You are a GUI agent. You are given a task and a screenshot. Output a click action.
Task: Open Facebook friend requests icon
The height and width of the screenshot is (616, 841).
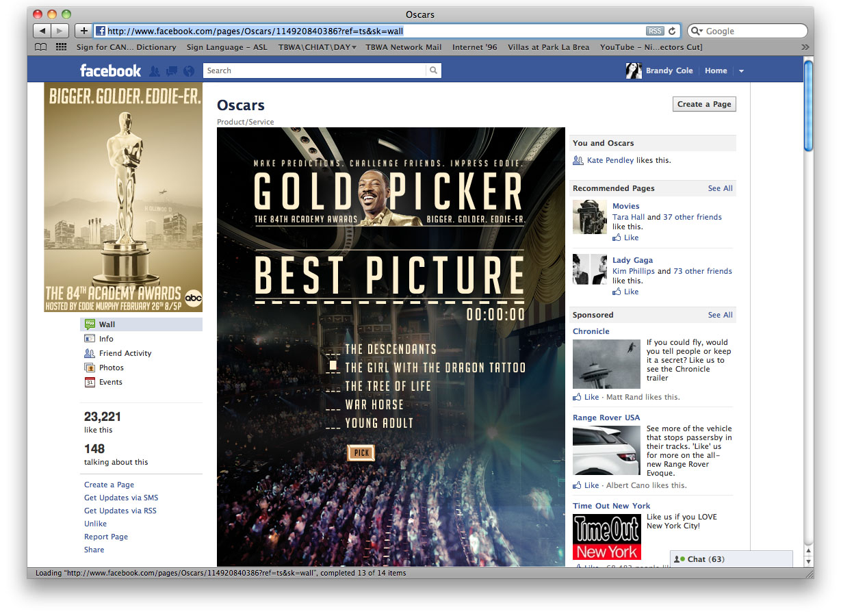(x=155, y=70)
